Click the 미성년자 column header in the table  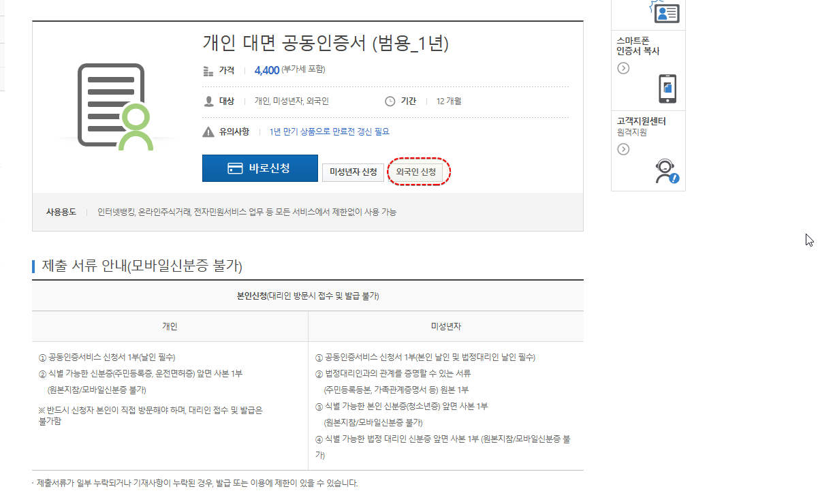tap(446, 326)
